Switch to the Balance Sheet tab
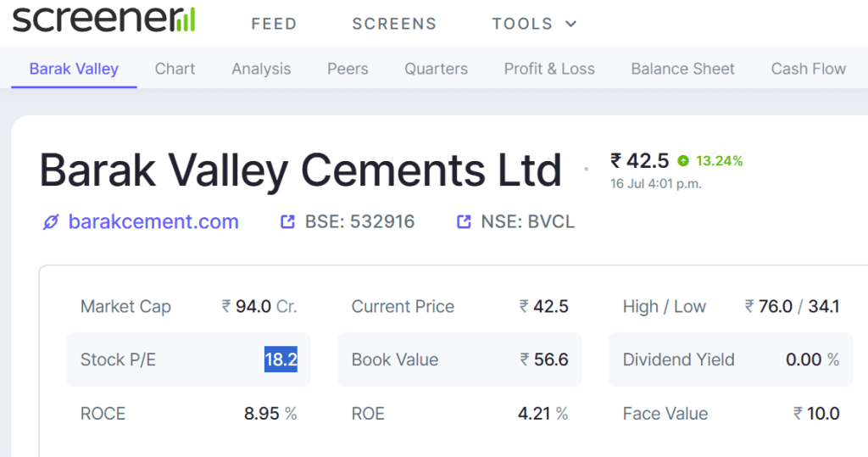The width and height of the screenshot is (868, 457). [x=682, y=69]
